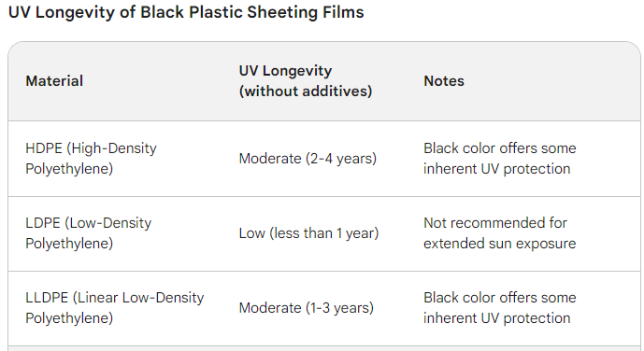Viewport: 644px width, 351px height.
Task: Click LLDPE row note about inherent UV protection
Action: (500, 307)
